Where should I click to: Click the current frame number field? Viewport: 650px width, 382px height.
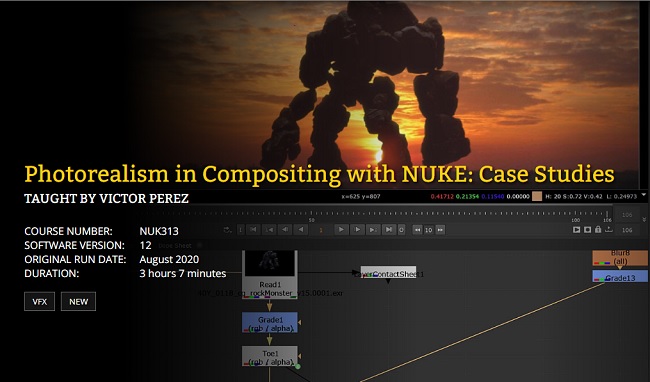(x=321, y=230)
